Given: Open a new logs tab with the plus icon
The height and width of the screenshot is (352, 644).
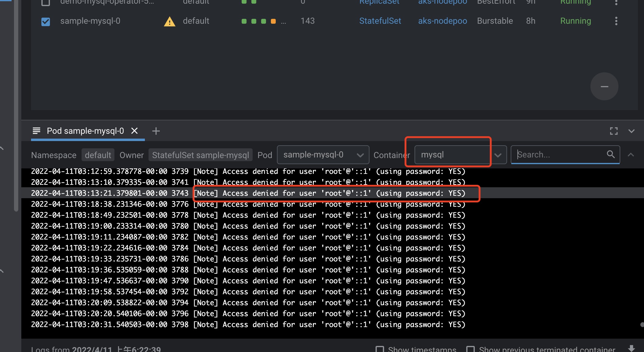Looking at the screenshot, I should pos(156,131).
